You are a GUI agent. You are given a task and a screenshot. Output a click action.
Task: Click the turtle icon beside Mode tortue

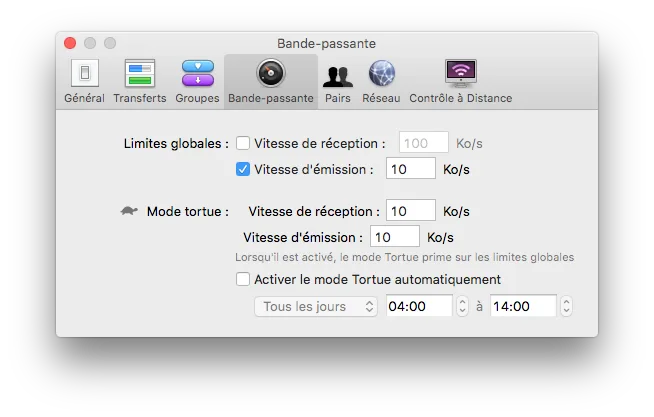tap(129, 211)
